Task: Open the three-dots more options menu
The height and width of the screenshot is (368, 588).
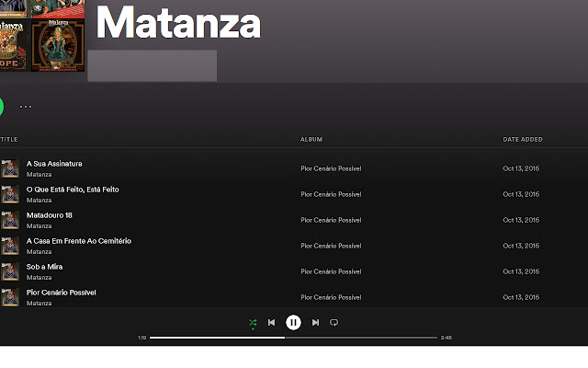Action: (26, 107)
